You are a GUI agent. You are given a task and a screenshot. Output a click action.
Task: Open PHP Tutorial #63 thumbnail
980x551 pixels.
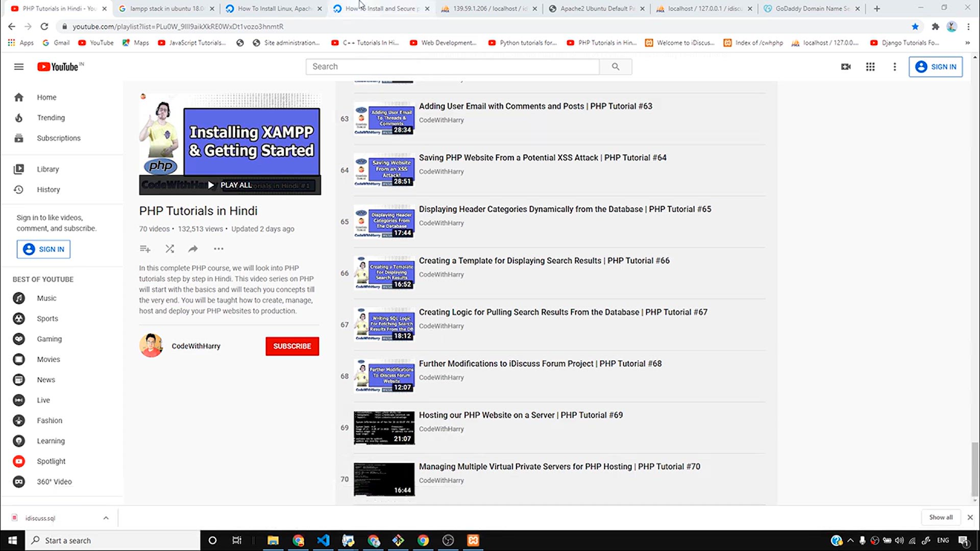[x=384, y=119]
